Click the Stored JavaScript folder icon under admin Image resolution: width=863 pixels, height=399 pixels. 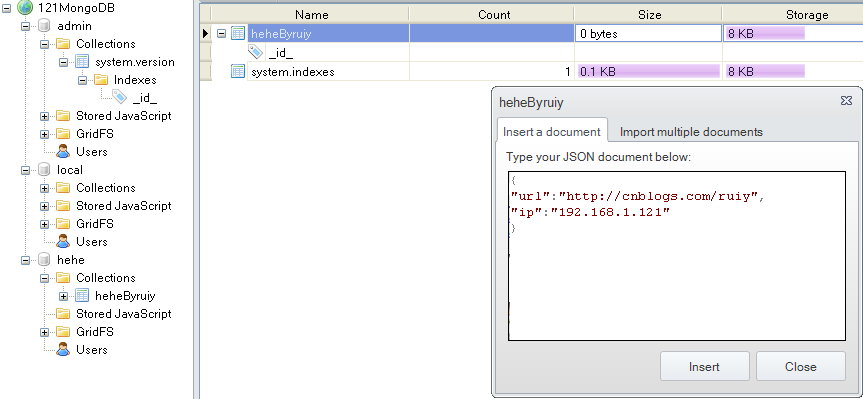tap(63, 116)
